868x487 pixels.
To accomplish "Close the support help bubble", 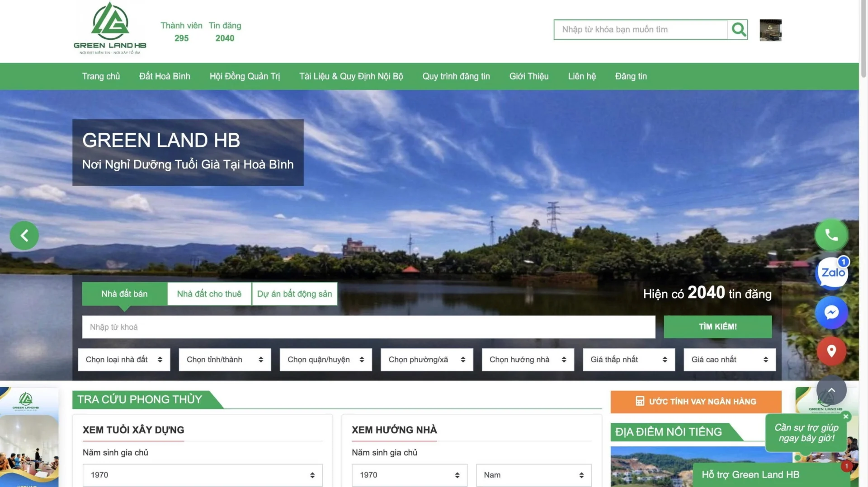I will pos(846,417).
